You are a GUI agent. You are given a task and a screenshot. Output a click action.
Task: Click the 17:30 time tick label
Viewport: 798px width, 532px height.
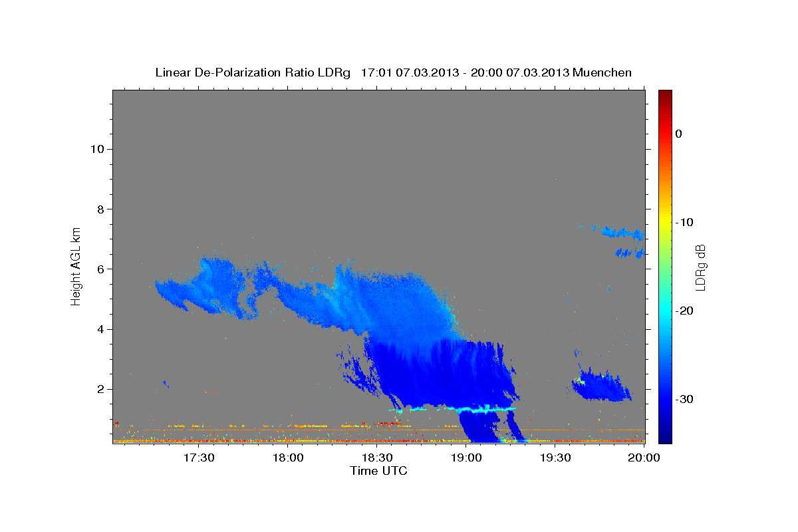(x=198, y=458)
